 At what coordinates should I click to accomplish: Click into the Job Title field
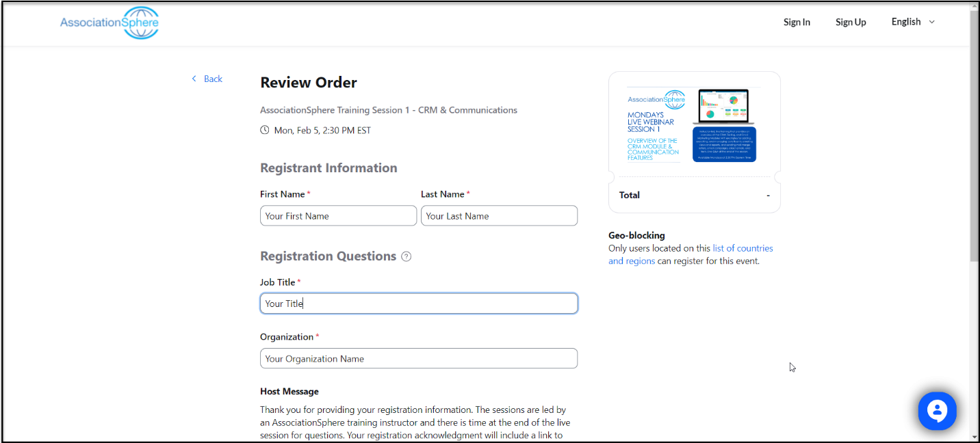419,304
